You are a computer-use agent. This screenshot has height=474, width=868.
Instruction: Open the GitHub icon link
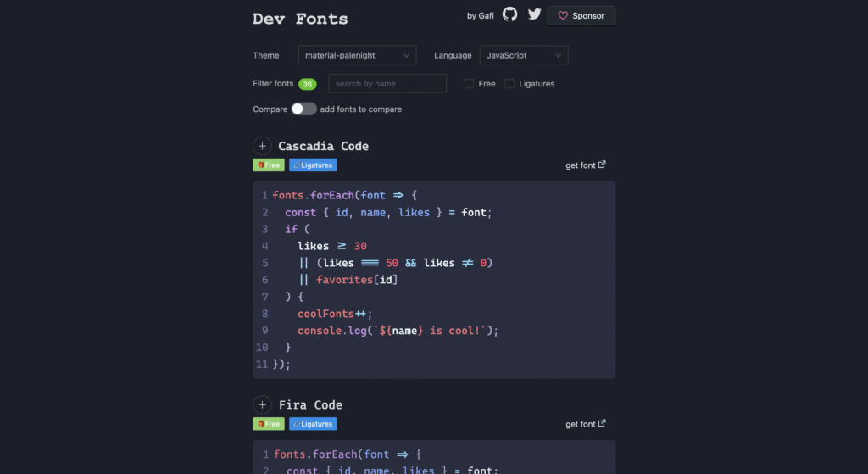(509, 14)
